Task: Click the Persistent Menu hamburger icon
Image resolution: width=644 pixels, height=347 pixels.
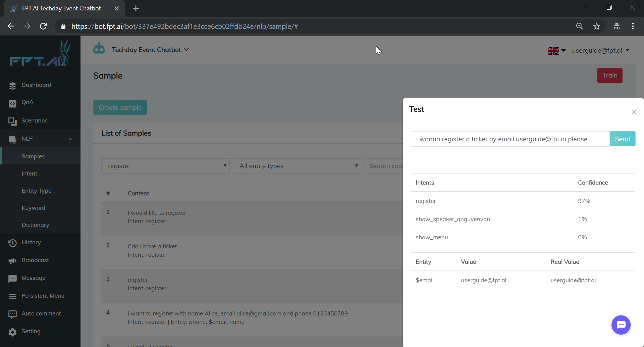Action: click(12, 297)
